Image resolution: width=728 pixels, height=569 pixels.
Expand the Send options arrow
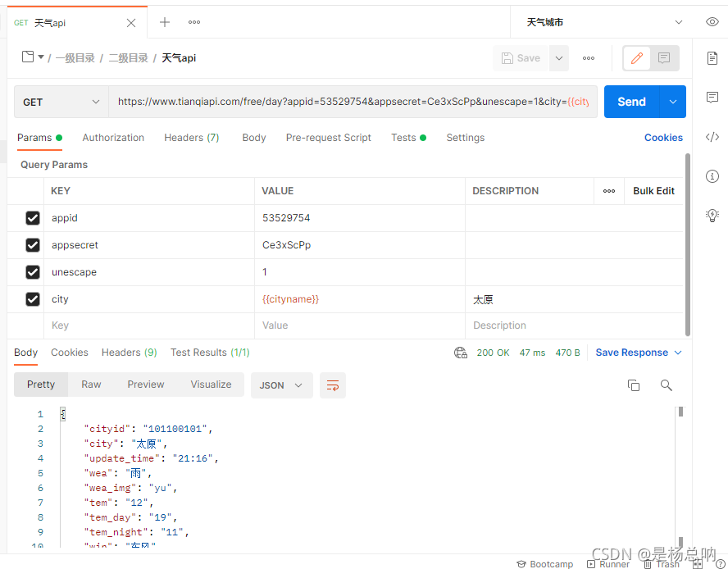[x=673, y=102]
